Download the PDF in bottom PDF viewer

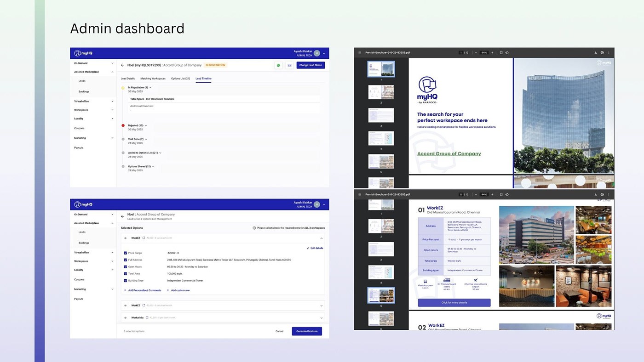pyautogui.click(x=596, y=194)
